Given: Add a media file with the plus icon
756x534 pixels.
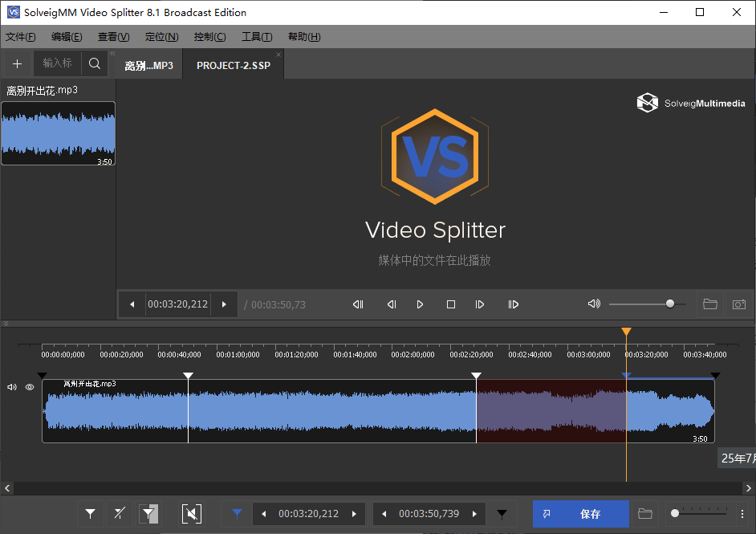Looking at the screenshot, I should pos(17,63).
